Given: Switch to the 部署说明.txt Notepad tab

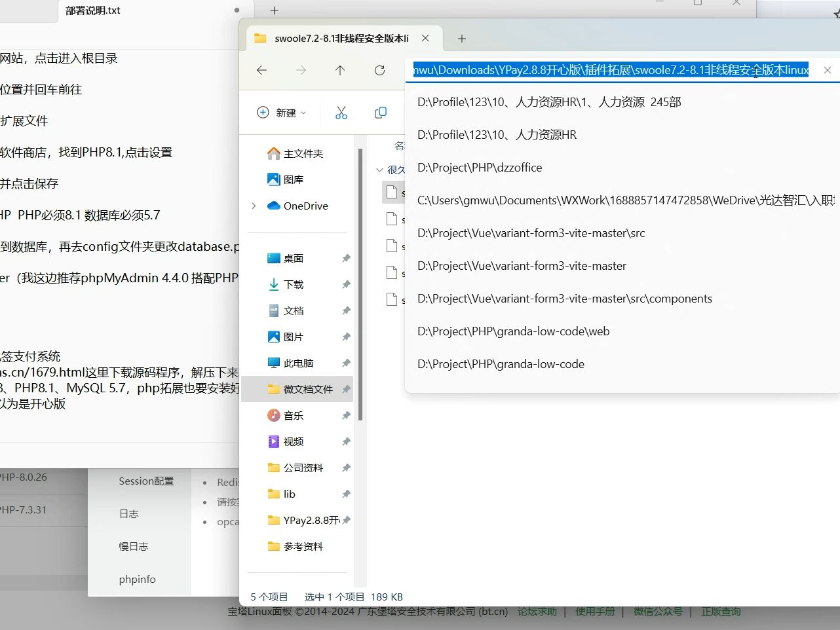Looking at the screenshot, I should click(x=93, y=10).
